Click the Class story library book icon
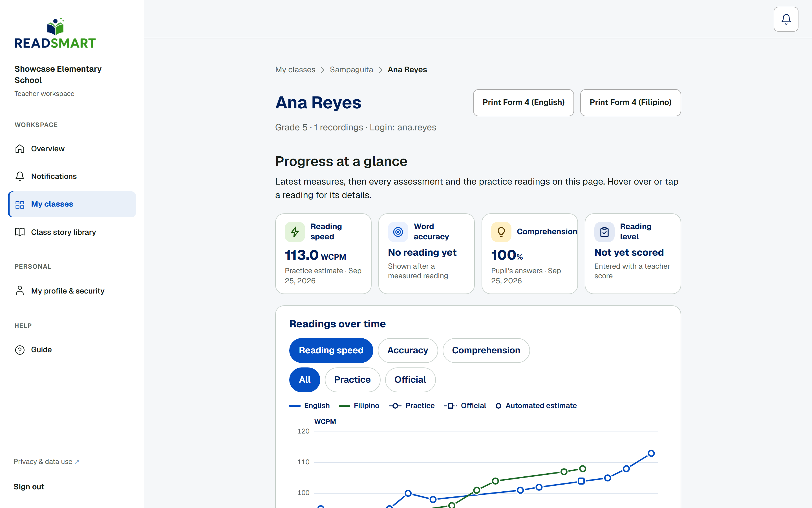This screenshot has height=508, width=812. pyautogui.click(x=20, y=232)
